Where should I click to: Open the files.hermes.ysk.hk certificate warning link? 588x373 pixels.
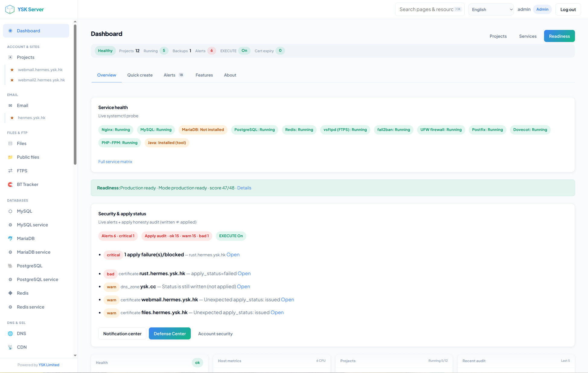pyautogui.click(x=277, y=313)
